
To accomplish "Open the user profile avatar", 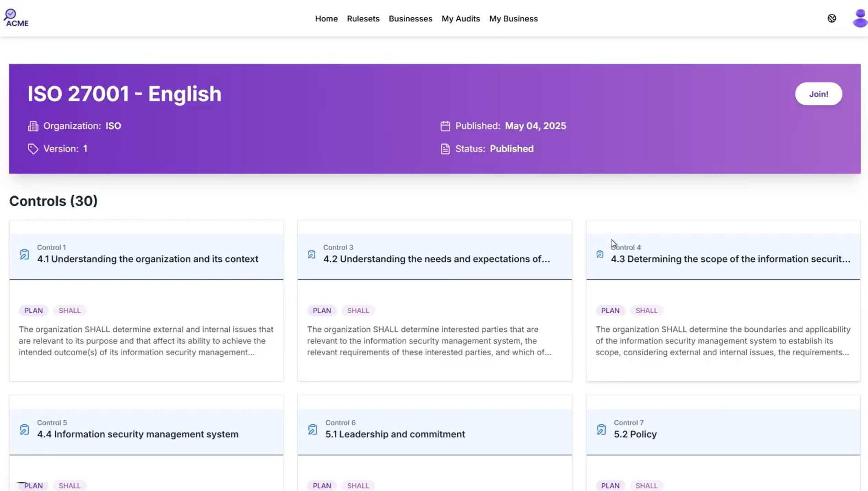I will 859,18.
